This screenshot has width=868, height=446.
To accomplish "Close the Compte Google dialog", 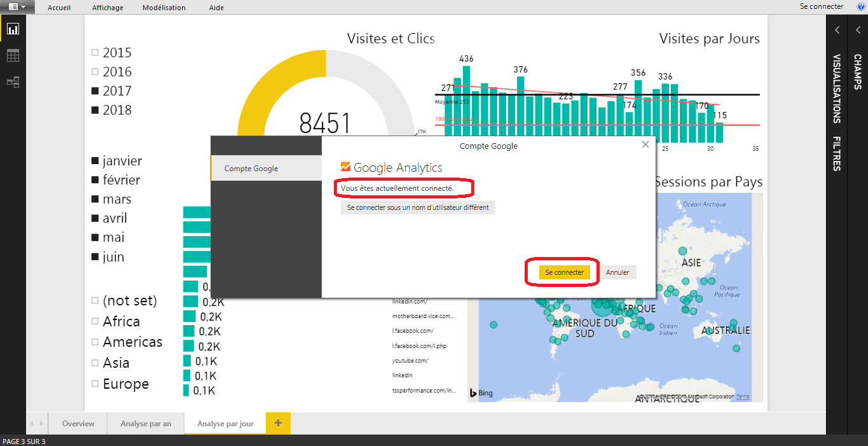I will pos(645,145).
